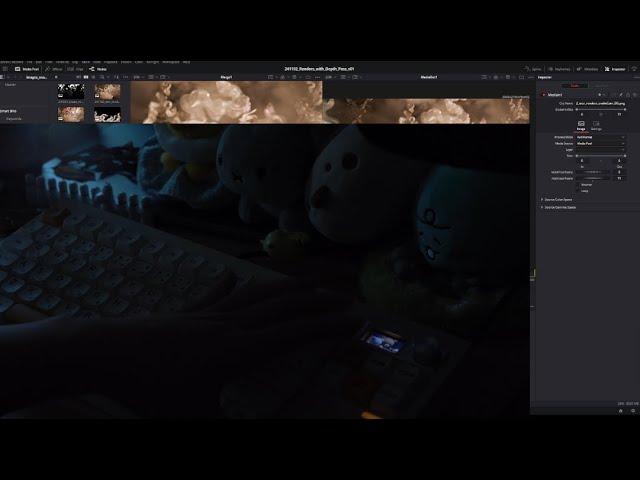Open the Metadata panel
Screen dimensions: 640x480
tap(587, 69)
